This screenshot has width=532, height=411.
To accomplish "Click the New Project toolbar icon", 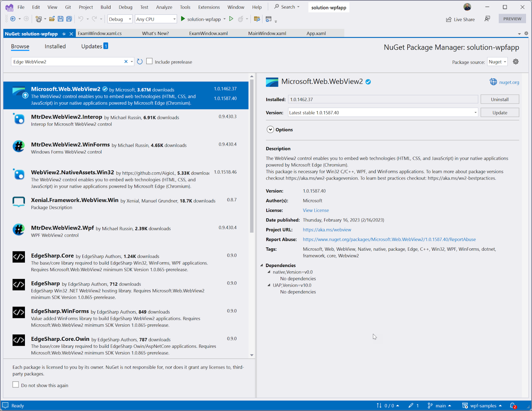I will click(39, 19).
